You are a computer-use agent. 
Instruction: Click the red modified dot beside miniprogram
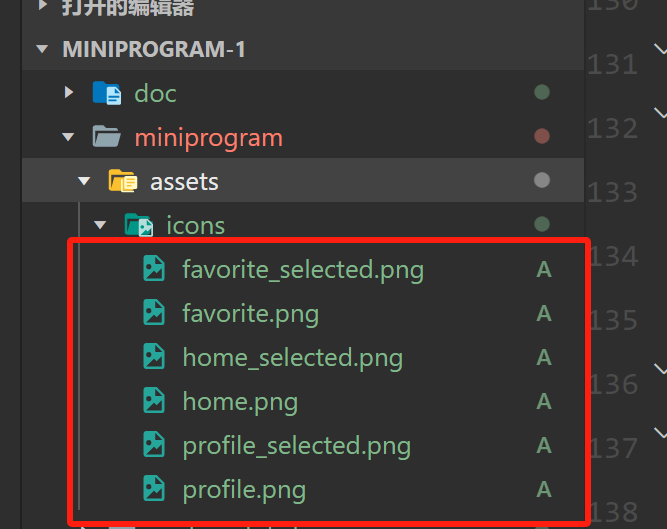542,136
